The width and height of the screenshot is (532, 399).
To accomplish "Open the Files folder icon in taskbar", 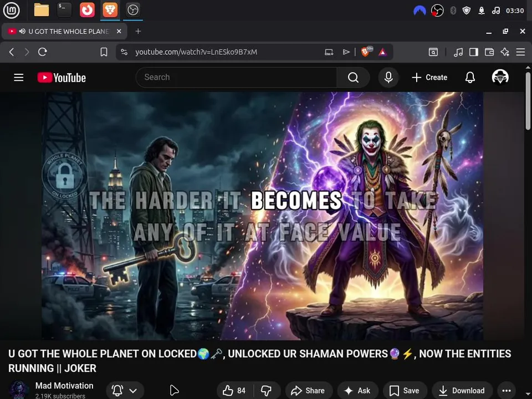I will coord(42,10).
